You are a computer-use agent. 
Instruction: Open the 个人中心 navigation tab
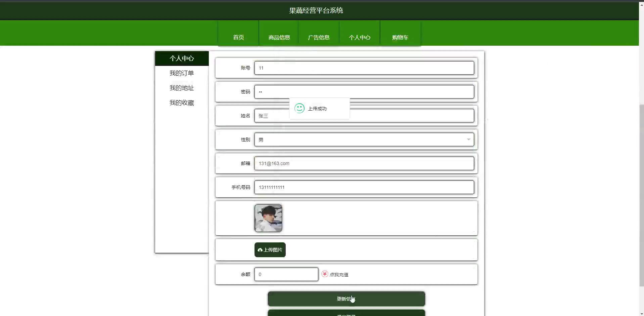coord(360,33)
